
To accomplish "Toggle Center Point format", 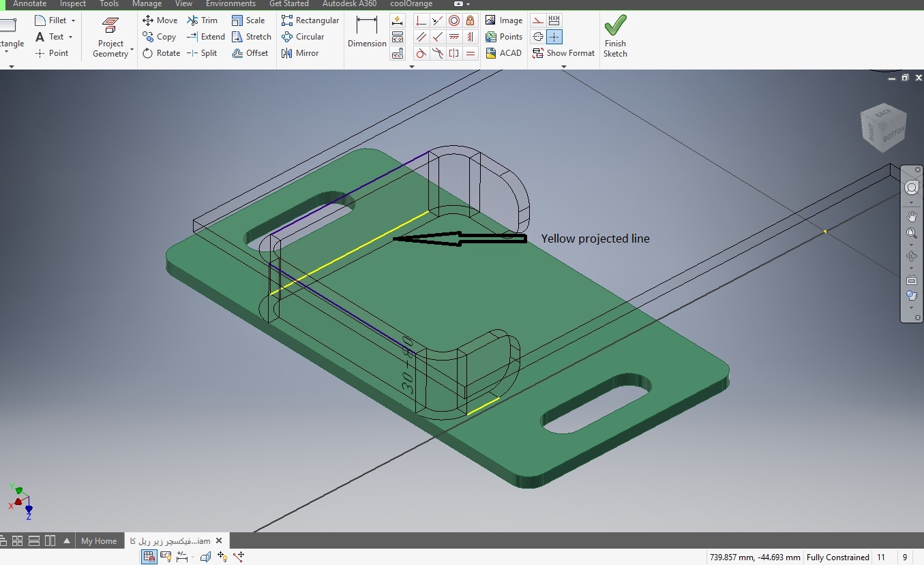I will [x=554, y=37].
